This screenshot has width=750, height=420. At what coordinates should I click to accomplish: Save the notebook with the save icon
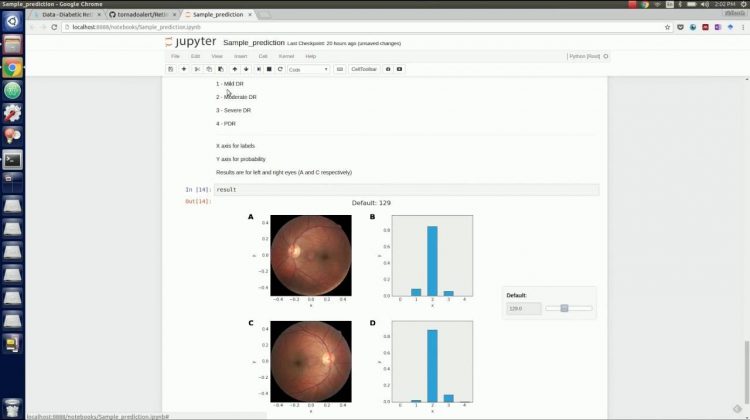(171, 69)
